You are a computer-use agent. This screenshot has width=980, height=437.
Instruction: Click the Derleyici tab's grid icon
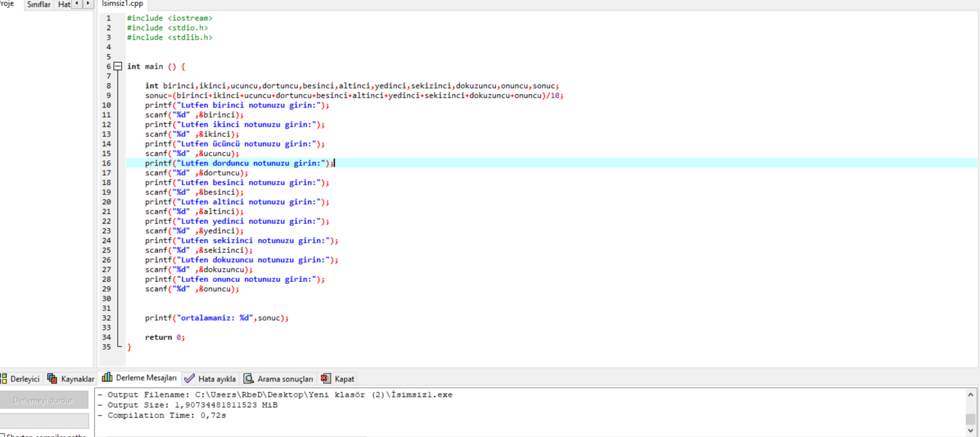[4, 378]
